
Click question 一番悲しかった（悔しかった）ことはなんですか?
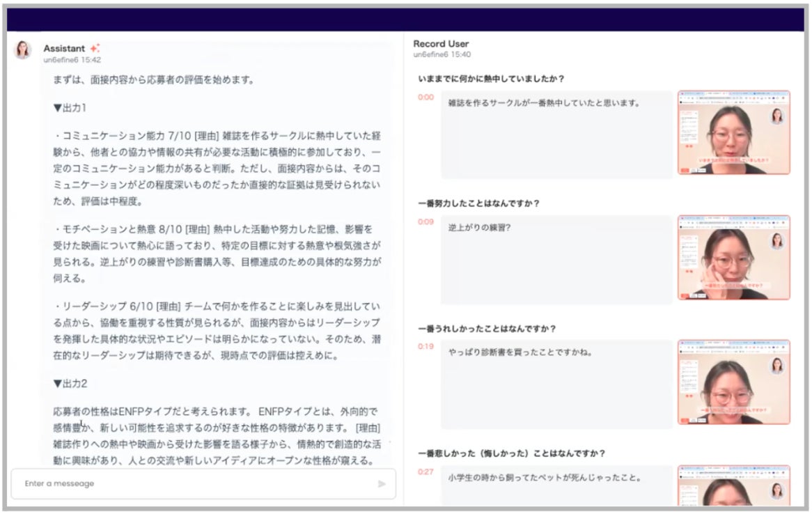(x=512, y=453)
